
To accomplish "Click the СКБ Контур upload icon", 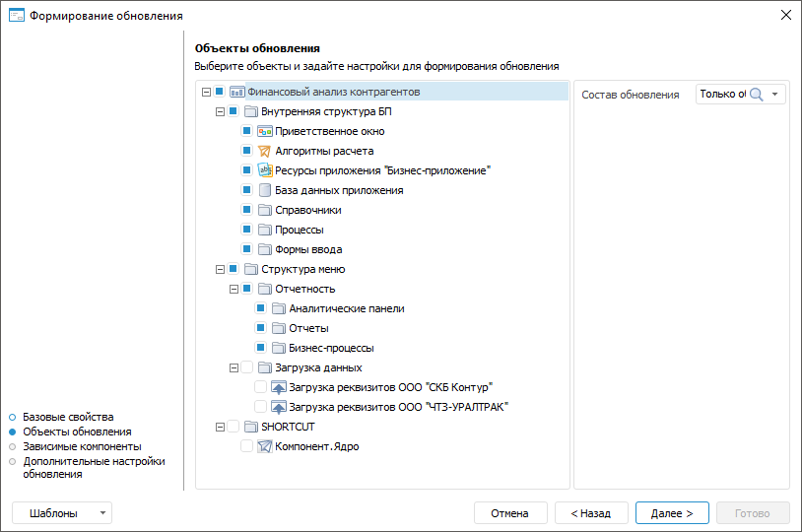I will [278, 387].
